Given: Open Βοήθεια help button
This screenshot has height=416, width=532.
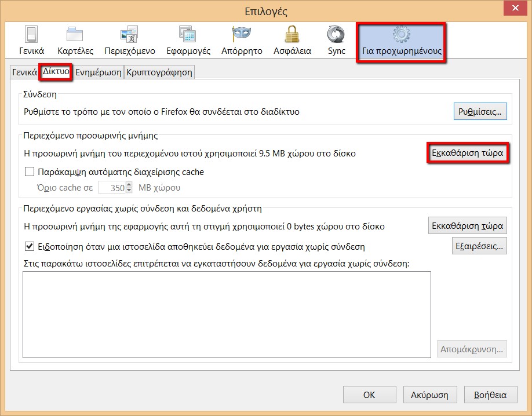Looking at the screenshot, I should [491, 395].
